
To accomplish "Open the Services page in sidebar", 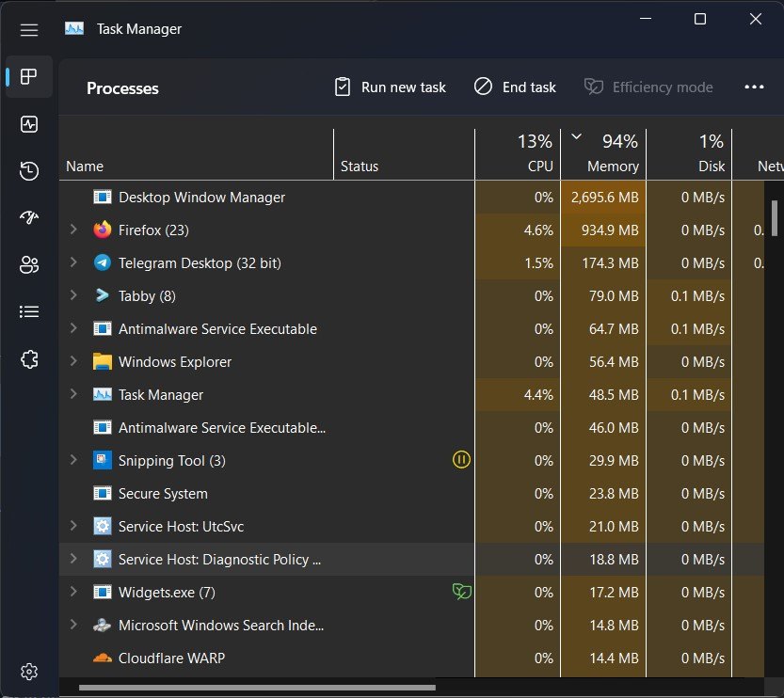I will point(29,358).
